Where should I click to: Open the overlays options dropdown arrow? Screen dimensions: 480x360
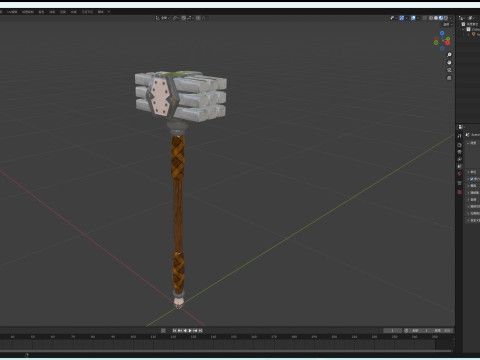tap(418, 18)
